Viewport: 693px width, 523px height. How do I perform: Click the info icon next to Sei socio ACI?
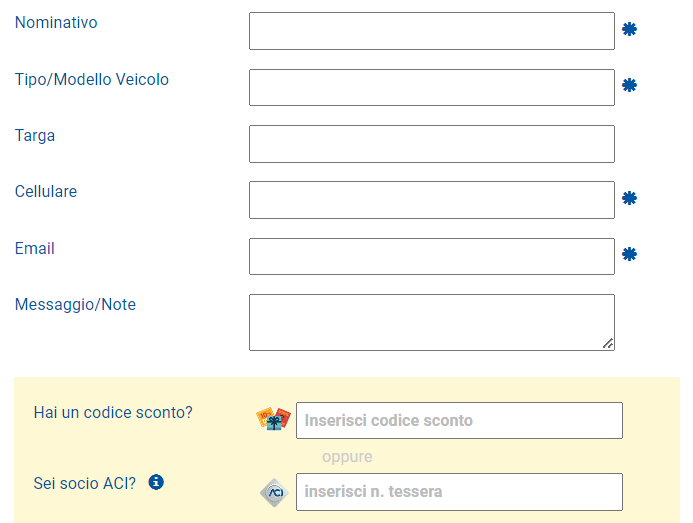point(156,483)
